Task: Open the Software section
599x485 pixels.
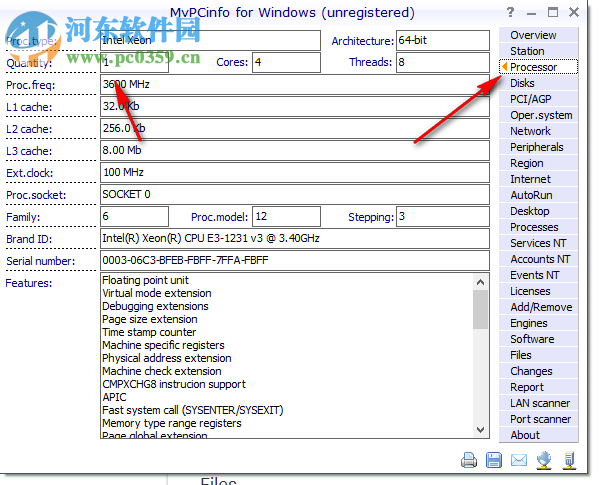Action: point(538,340)
